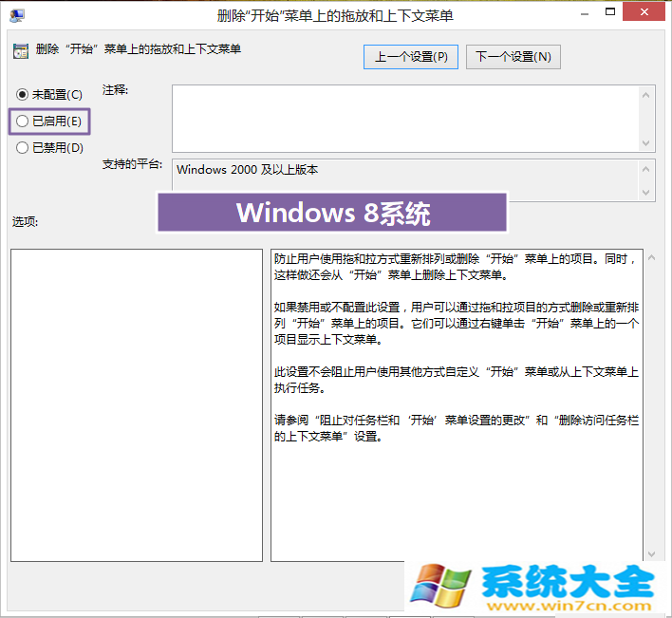Click the paragraph starting with 防止用户使用拖和拉

tap(455, 267)
